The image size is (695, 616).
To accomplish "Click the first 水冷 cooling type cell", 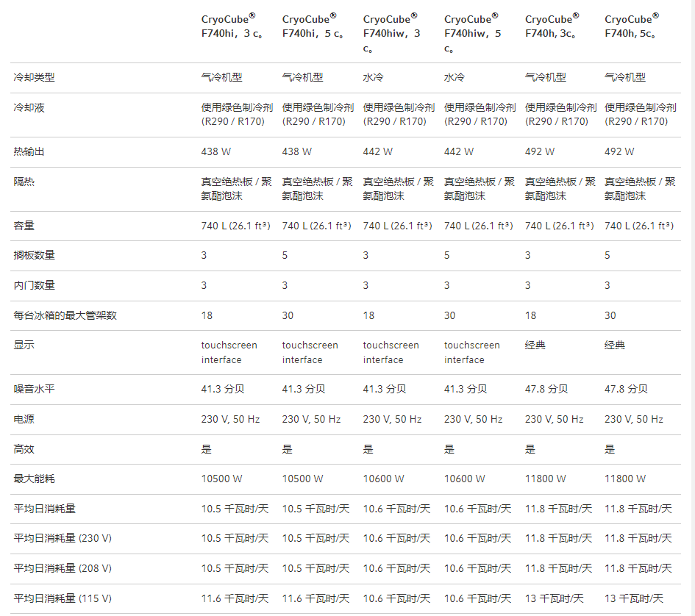I will [373, 78].
